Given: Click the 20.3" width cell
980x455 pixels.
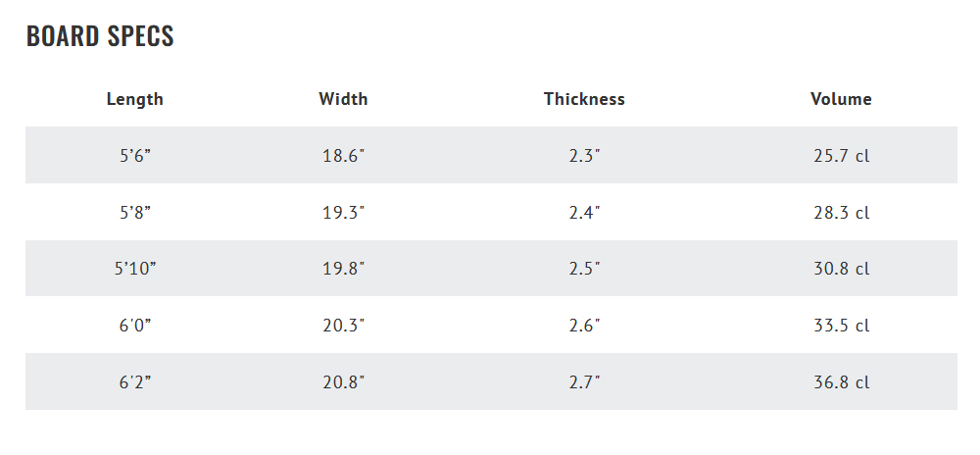Looking at the screenshot, I should coord(343,326).
